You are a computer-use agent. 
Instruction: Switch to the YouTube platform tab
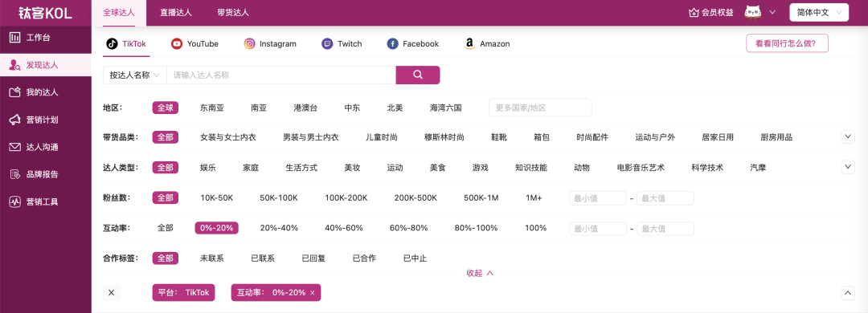tap(194, 43)
